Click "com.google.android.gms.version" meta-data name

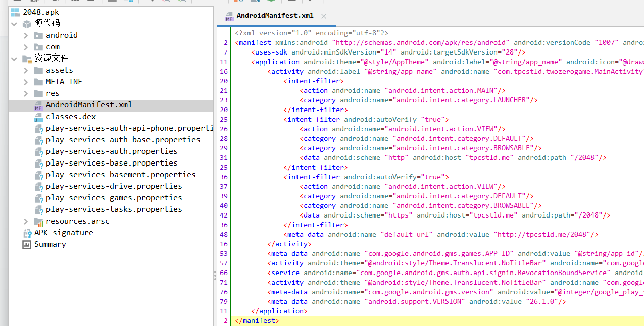click(x=429, y=292)
